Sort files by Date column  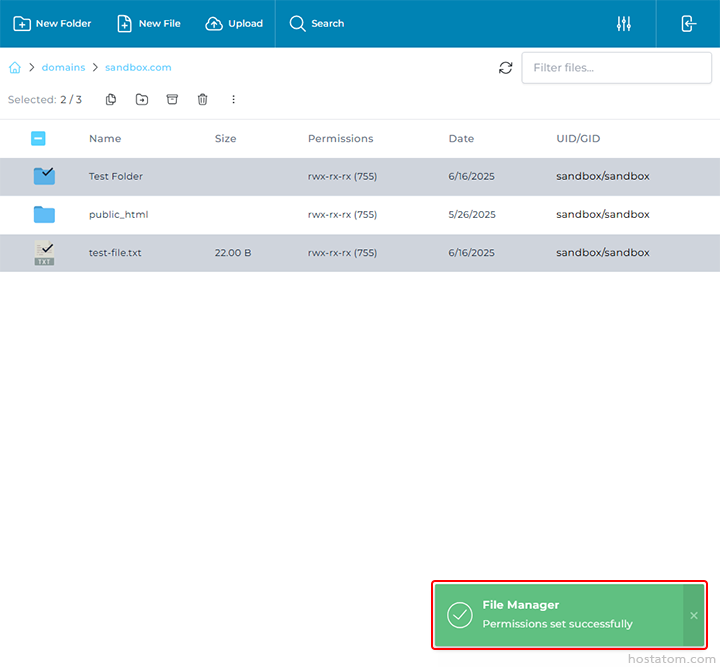click(x=461, y=139)
